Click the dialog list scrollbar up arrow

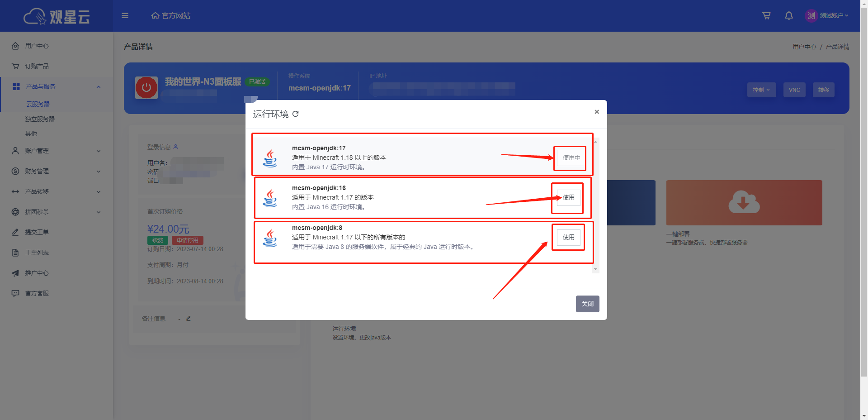click(x=595, y=142)
